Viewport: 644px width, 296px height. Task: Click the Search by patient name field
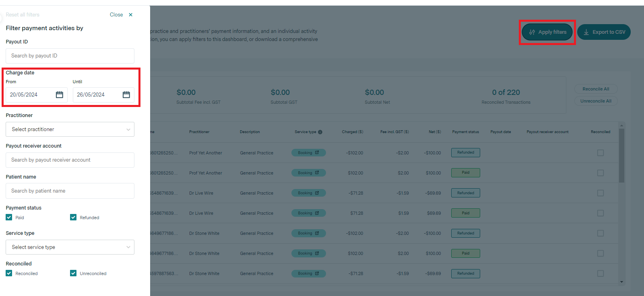click(70, 191)
